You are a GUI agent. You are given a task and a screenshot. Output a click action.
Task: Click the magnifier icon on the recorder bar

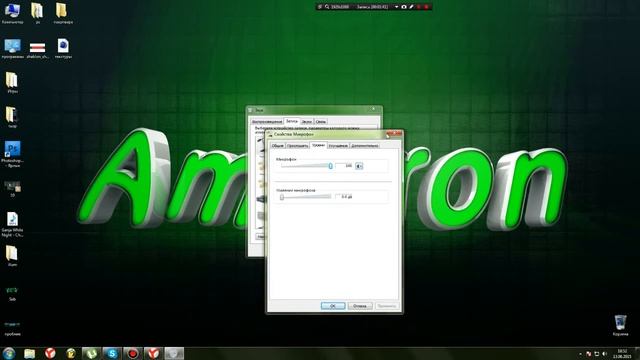click(x=327, y=7)
